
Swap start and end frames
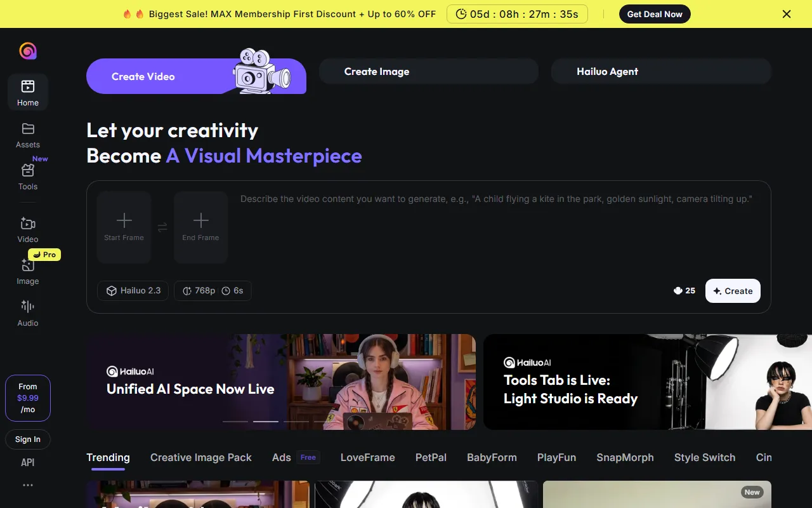tap(162, 227)
